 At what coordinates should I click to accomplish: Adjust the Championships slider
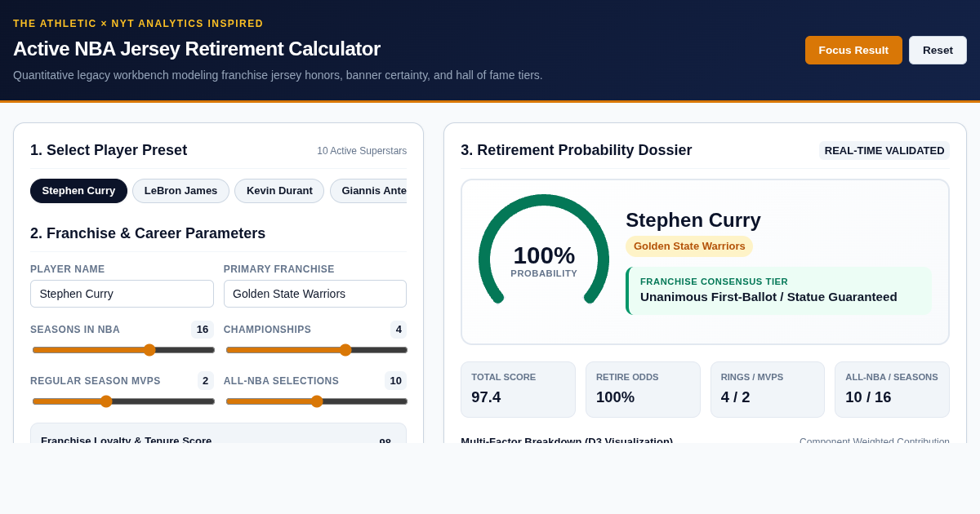click(316, 350)
